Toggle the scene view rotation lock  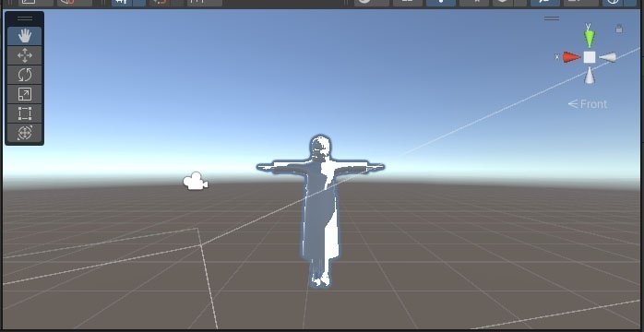coord(619,30)
